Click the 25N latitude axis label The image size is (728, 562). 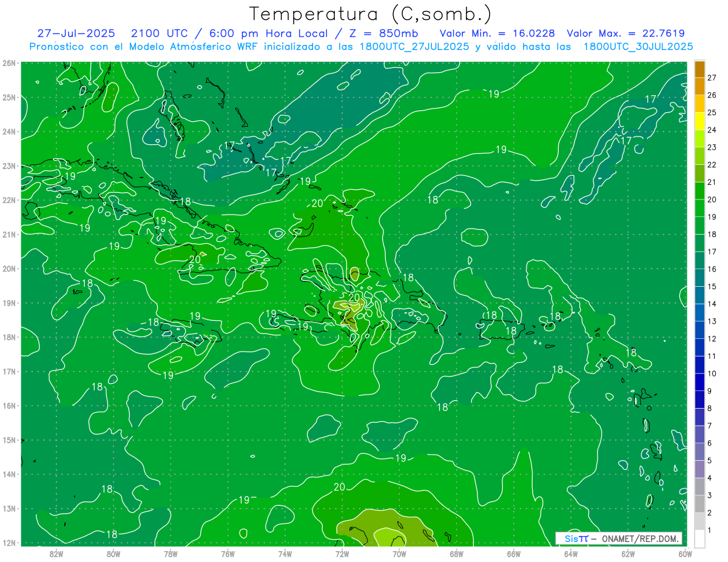click(9, 98)
